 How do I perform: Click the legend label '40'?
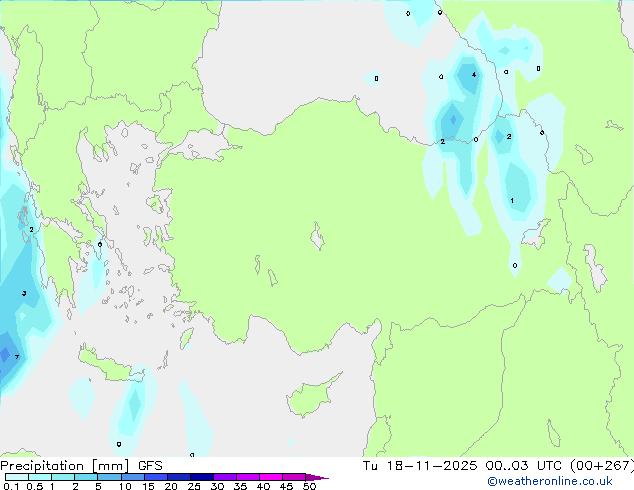pos(263,486)
